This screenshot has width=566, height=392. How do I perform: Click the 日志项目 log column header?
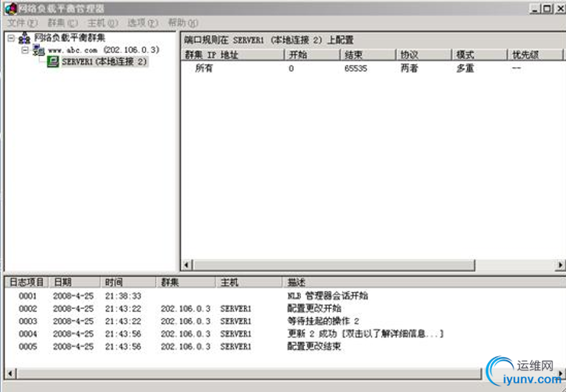[x=26, y=282]
